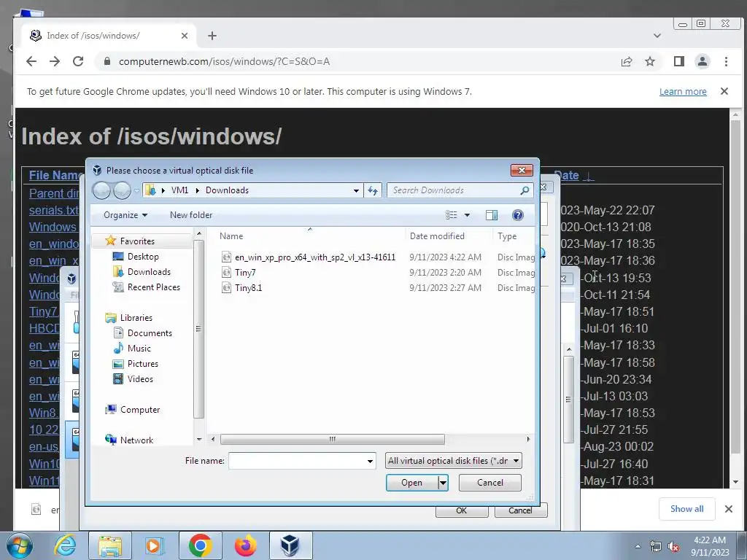The height and width of the screenshot is (560, 747).
Task: Select the Tiny8.1 disc image file
Action: pos(242,287)
